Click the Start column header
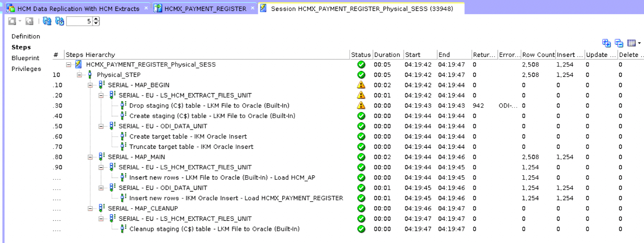The width and height of the screenshot is (644, 243). click(420, 55)
